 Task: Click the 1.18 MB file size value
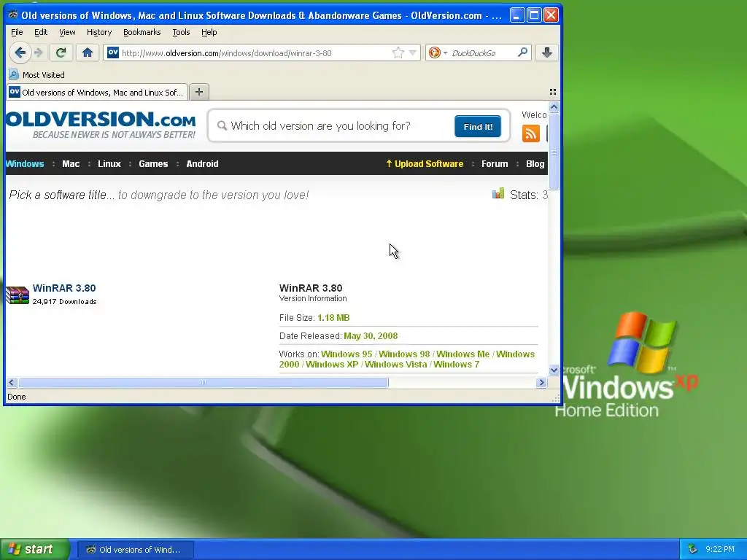tap(333, 318)
